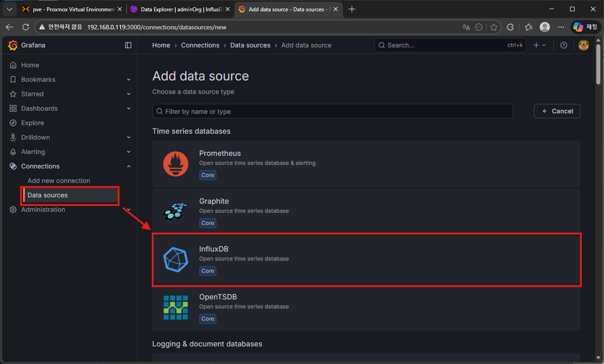Click the OpenTSDB logo icon
This screenshot has height=364, width=604.
point(176,308)
